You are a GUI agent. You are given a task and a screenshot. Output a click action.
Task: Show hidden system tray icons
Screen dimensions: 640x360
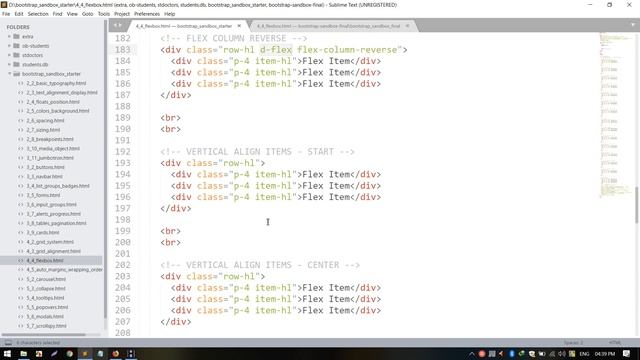(x=471, y=354)
